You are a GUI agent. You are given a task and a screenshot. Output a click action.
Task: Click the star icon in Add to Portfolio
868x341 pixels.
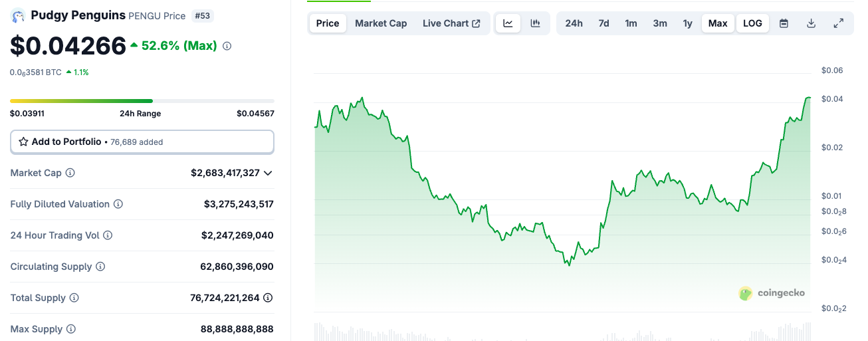point(23,142)
